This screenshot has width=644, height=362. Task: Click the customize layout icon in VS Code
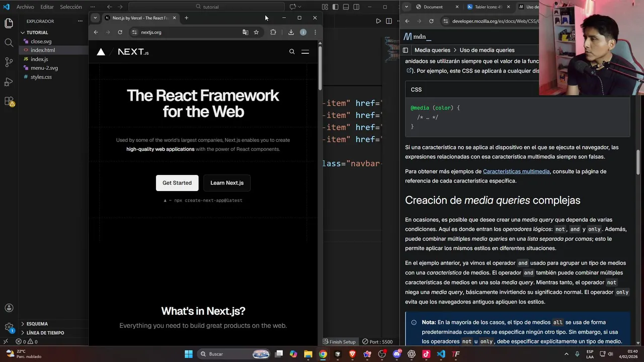click(325, 7)
